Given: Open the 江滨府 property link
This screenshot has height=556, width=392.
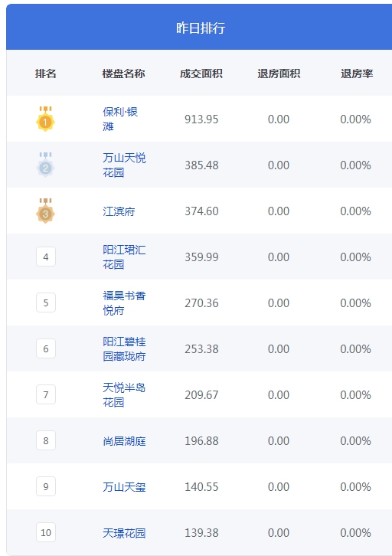Looking at the screenshot, I should pyautogui.click(x=119, y=211).
